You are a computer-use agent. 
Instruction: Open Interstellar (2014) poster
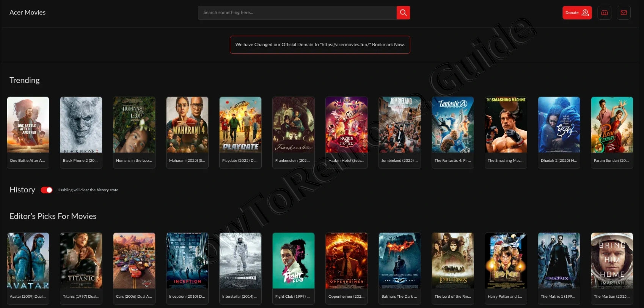[x=240, y=261]
